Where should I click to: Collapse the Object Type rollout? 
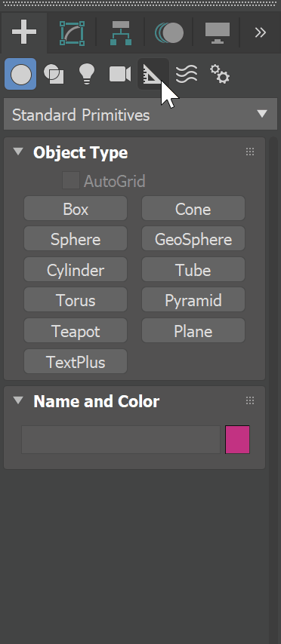pos(18,152)
